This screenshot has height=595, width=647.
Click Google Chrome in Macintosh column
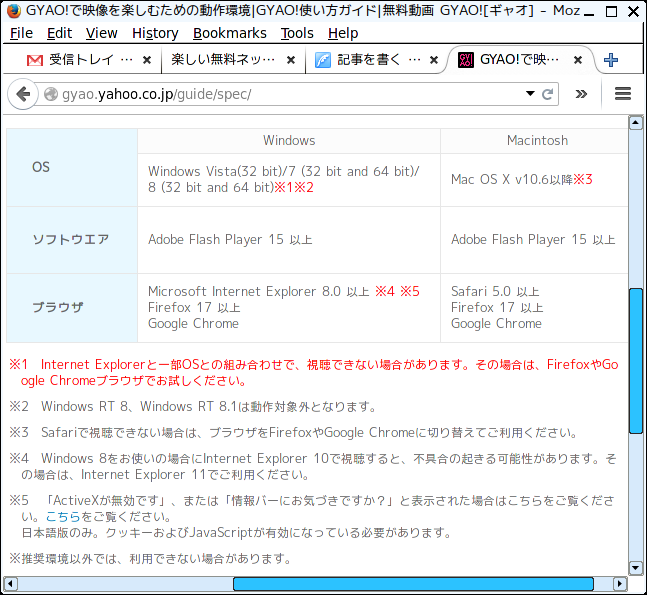click(x=496, y=324)
